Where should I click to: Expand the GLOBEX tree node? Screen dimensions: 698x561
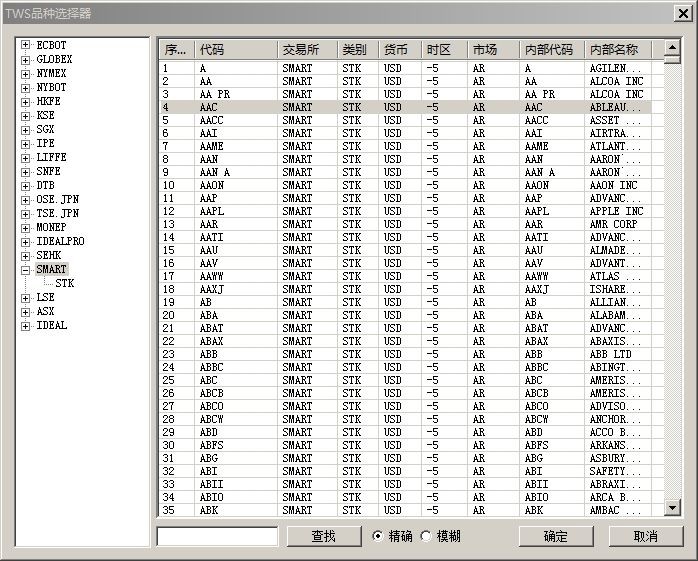click(26, 60)
